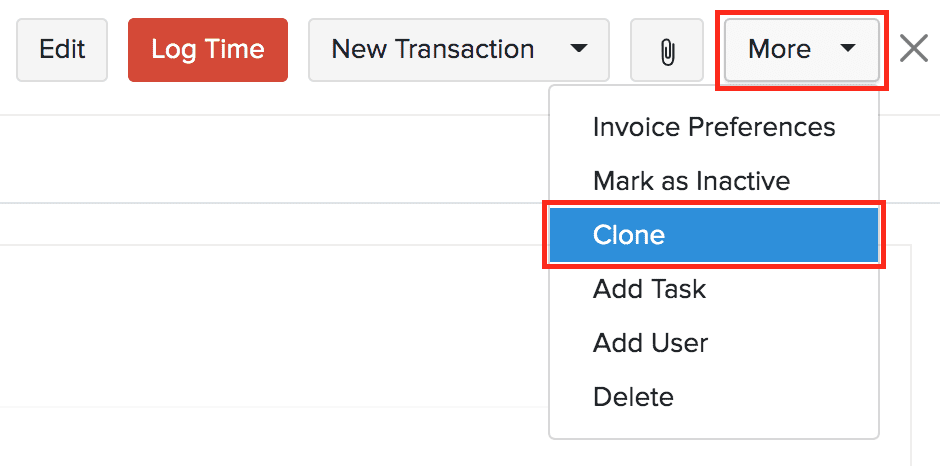Attach a file using paperclip button

click(x=667, y=50)
